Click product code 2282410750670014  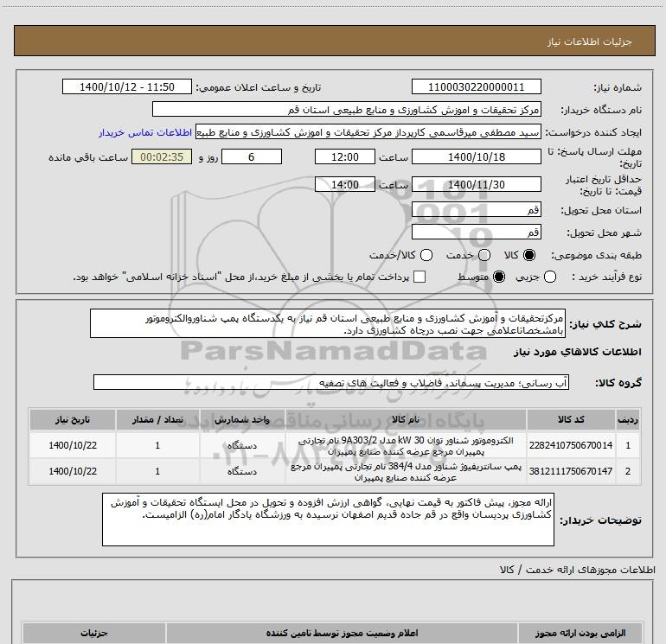point(571,445)
